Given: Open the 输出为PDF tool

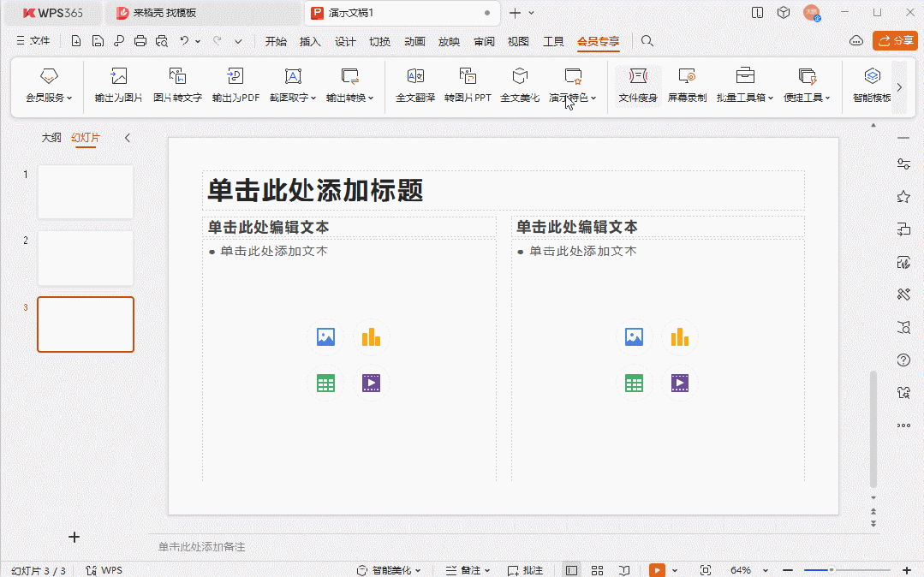Looking at the screenshot, I should [235, 86].
